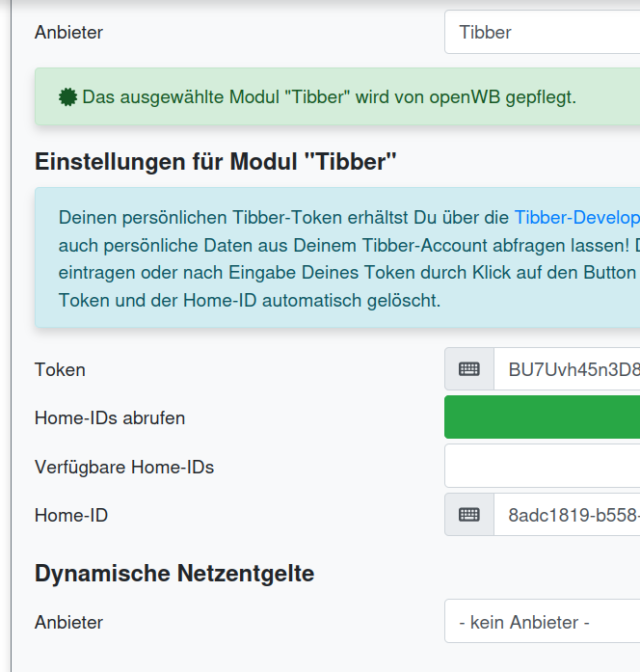The image size is (640, 672).
Task: Click the topmost "Anbieter" label
Action: click(x=68, y=32)
